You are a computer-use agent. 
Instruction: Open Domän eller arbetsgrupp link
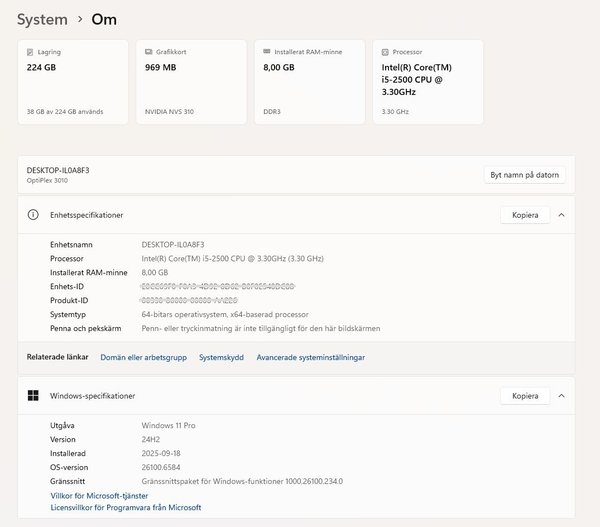point(143,357)
